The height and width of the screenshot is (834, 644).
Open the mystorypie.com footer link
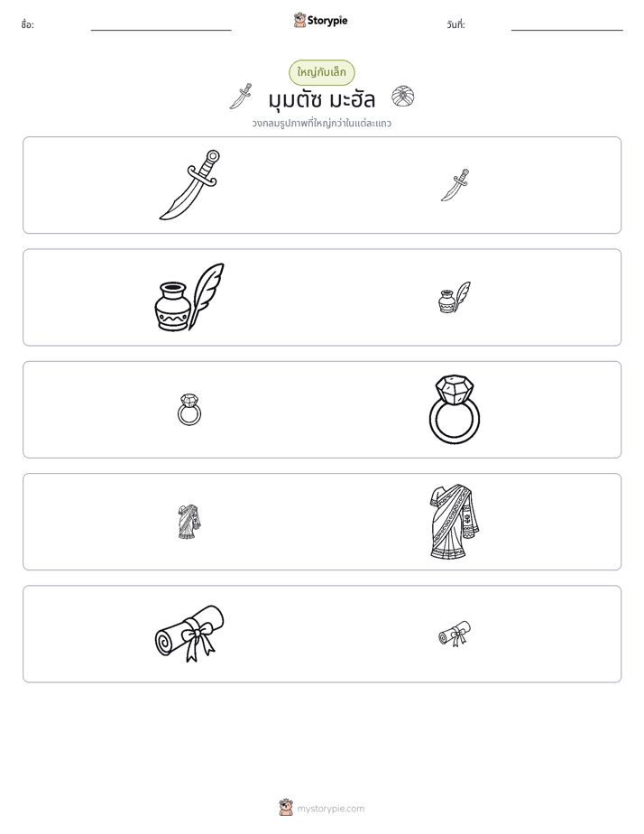(x=330, y=809)
